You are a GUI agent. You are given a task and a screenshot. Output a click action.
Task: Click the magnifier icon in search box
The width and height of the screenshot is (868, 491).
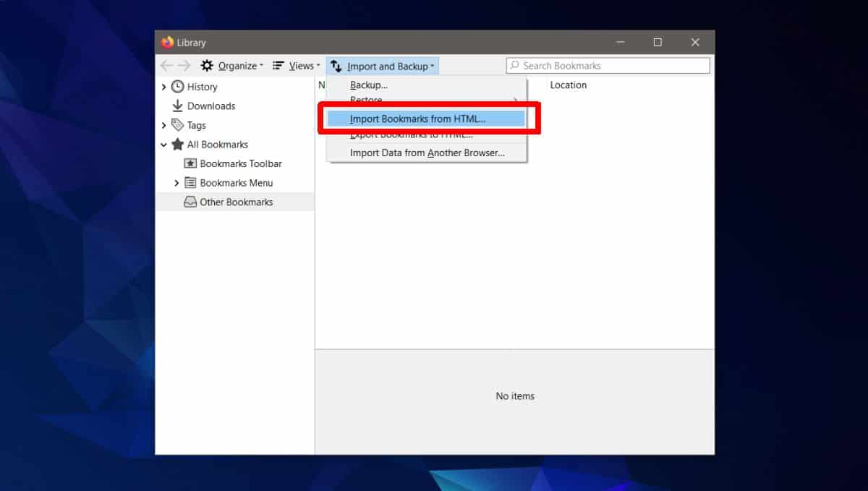click(x=515, y=66)
